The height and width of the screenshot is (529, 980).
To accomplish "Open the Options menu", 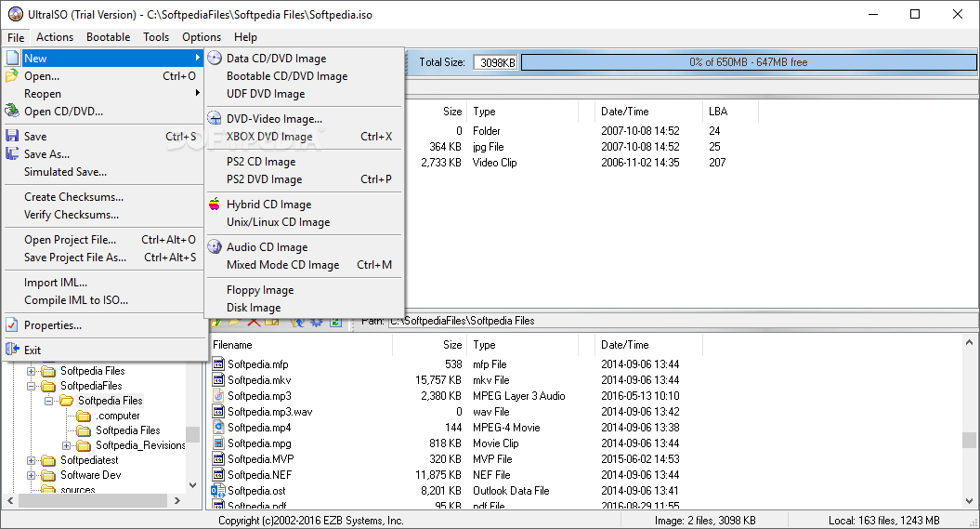I will click(x=202, y=37).
